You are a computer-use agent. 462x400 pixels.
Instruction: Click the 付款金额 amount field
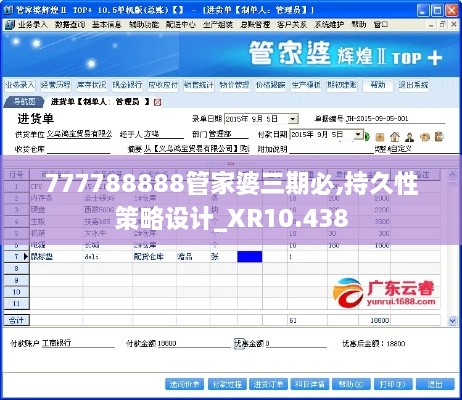(194, 343)
